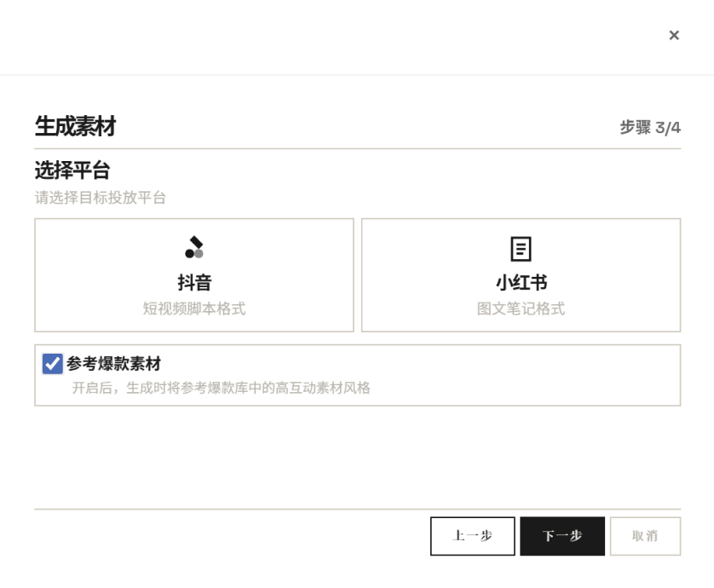Uncheck the 参考爆款素材 checkbox
714x588 pixels.
[x=52, y=364]
